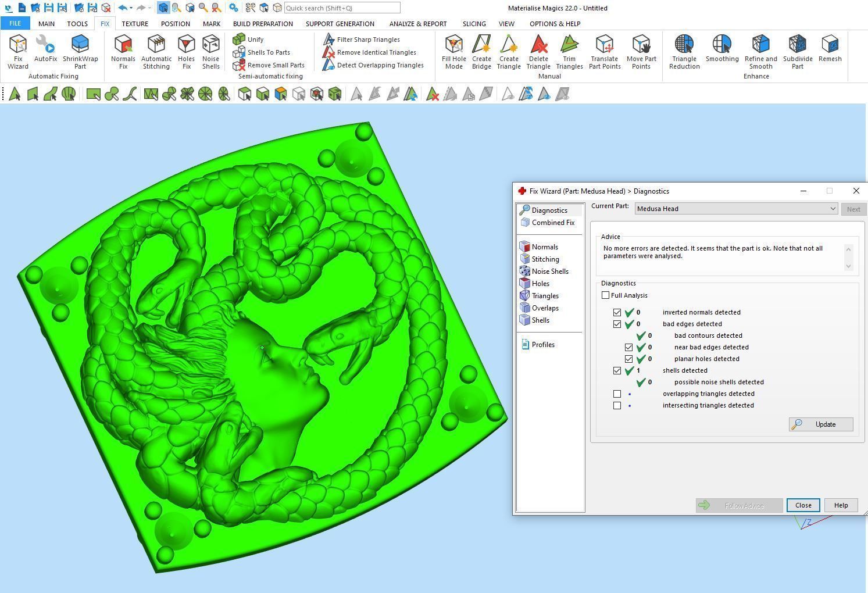The height and width of the screenshot is (593, 868).
Task: Run AutoFix from the ribbon
Action: tap(45, 49)
